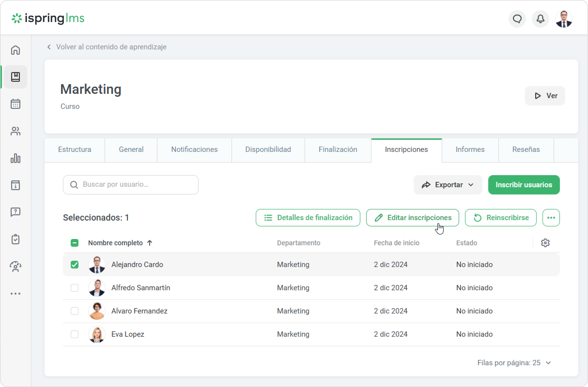Viewport: 588px width, 387px height.
Task: Open the chat messages icon
Action: [517, 19]
